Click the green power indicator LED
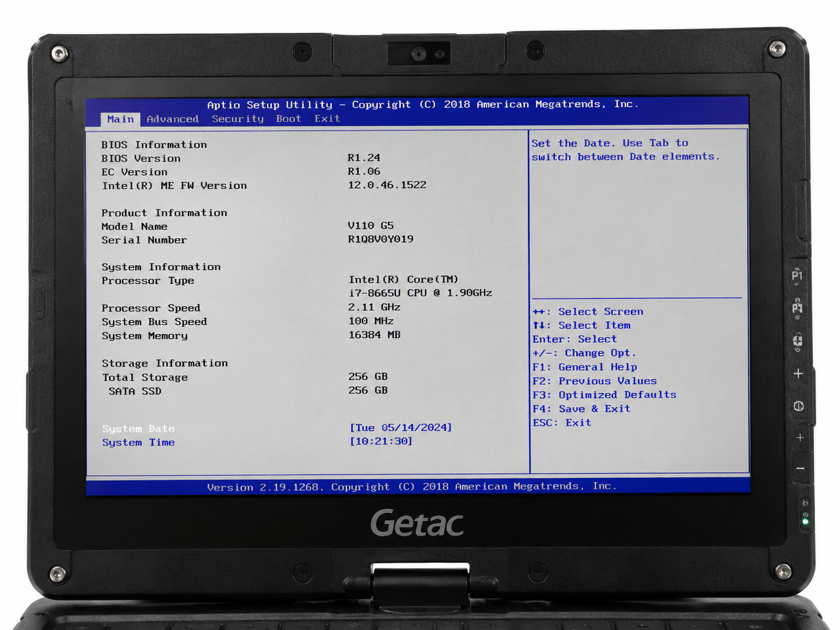 (805, 522)
